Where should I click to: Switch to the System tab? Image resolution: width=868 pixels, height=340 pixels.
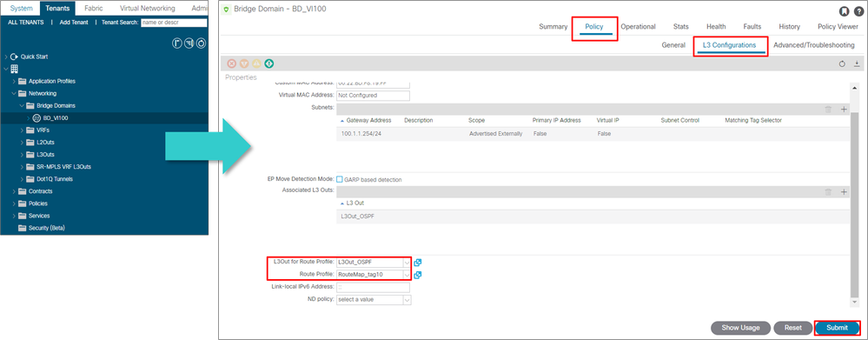[21, 9]
